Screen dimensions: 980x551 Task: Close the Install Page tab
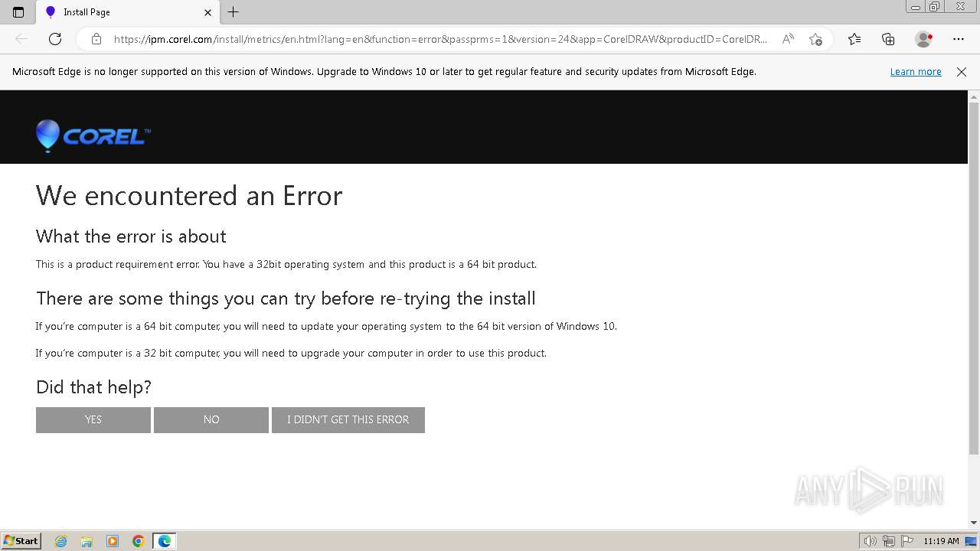pyautogui.click(x=207, y=12)
